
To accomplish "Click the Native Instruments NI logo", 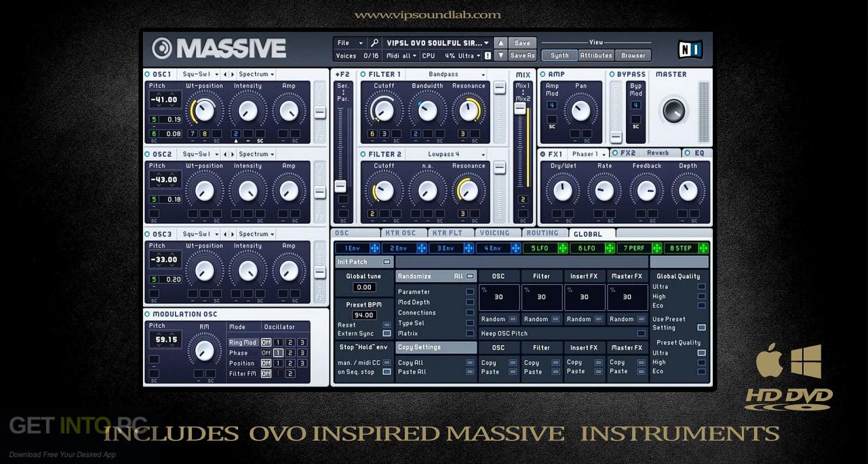I will click(x=690, y=49).
